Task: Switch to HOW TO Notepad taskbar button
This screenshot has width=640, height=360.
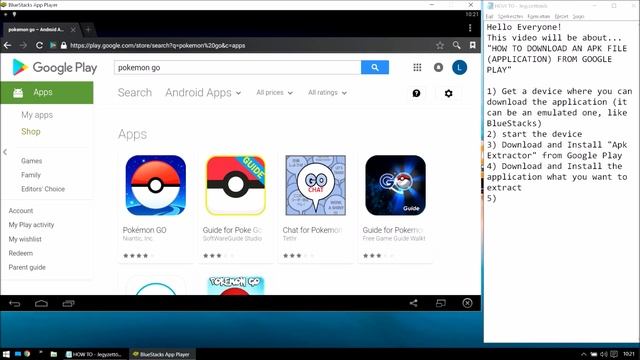Action: click(x=95, y=354)
